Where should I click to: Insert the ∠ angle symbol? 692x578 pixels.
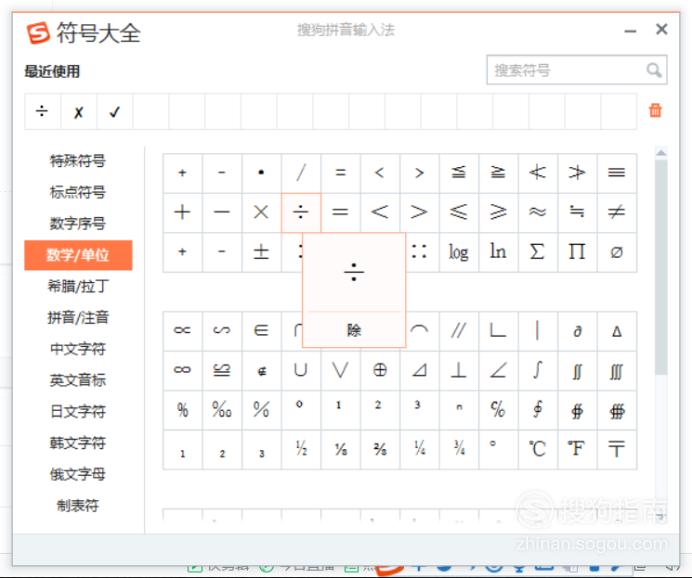498,370
